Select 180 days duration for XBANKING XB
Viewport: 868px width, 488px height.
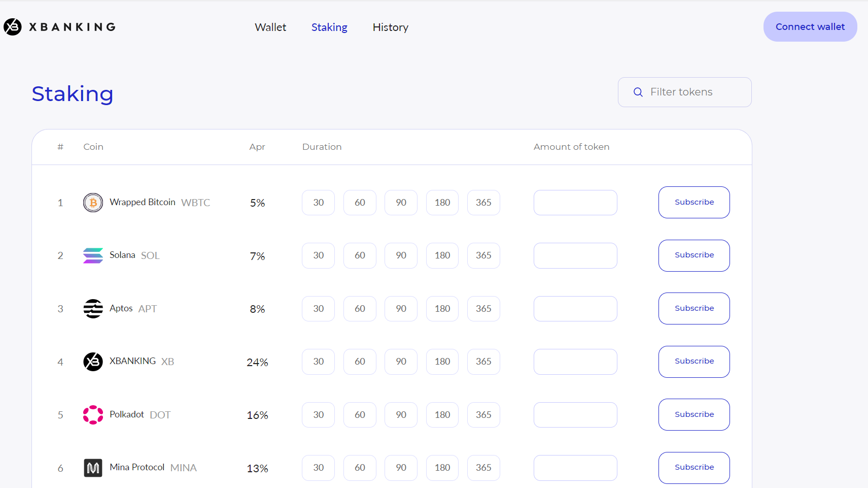coord(442,362)
